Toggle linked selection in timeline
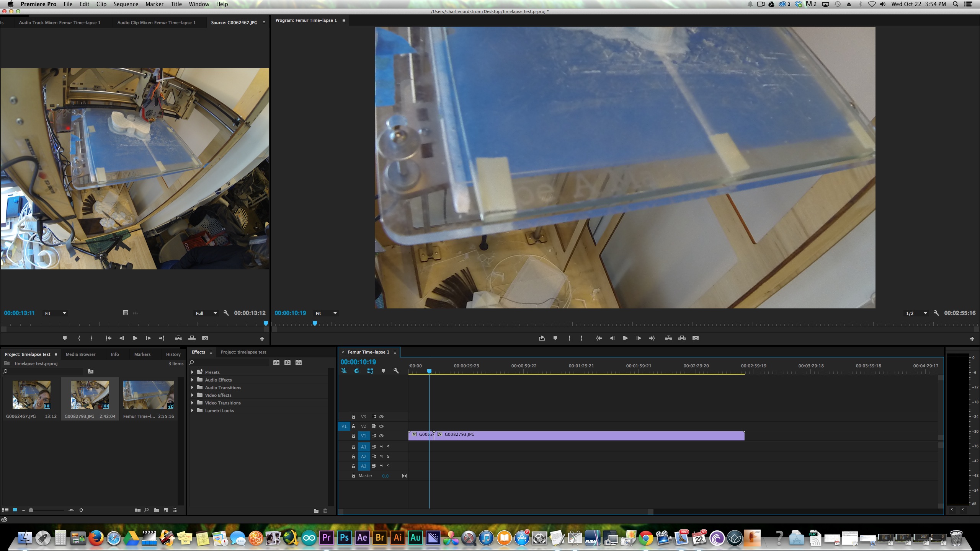The image size is (980, 551). coord(370,371)
